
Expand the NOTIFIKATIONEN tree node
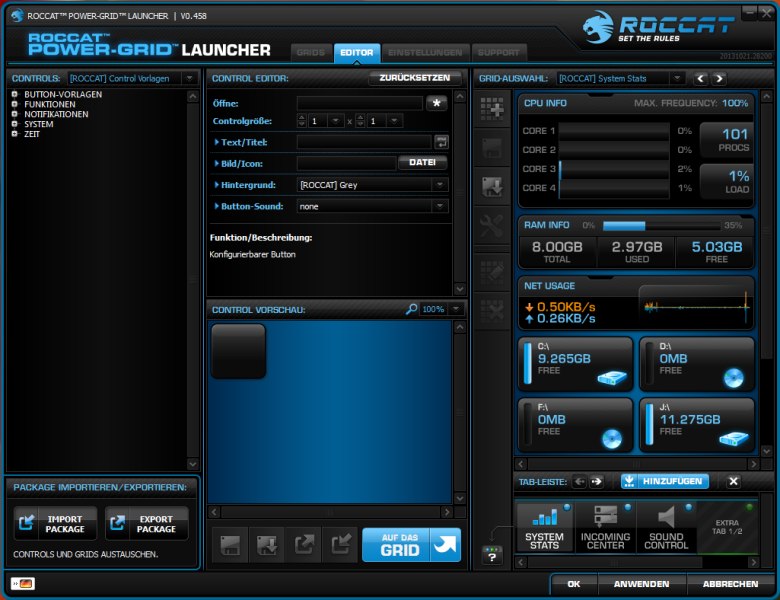pos(14,114)
